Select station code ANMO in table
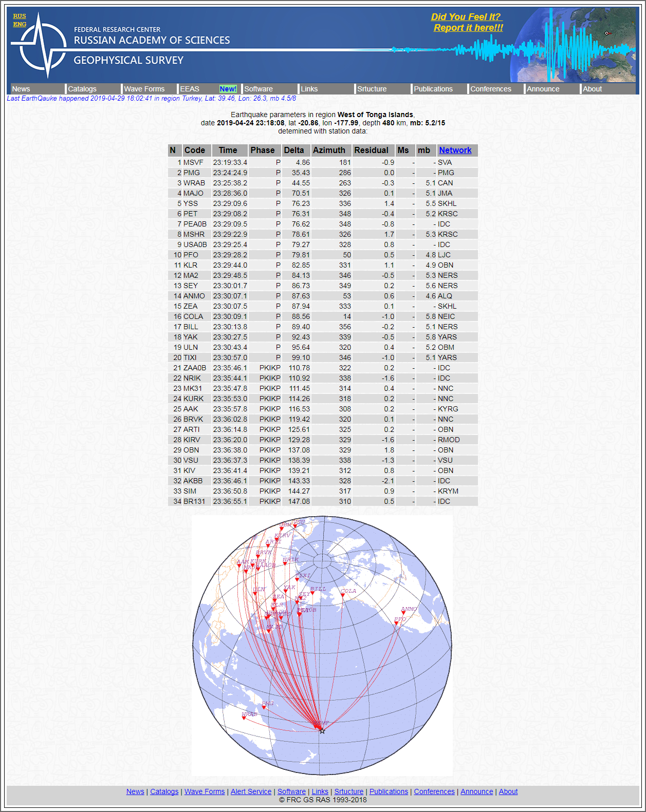 pyautogui.click(x=194, y=296)
